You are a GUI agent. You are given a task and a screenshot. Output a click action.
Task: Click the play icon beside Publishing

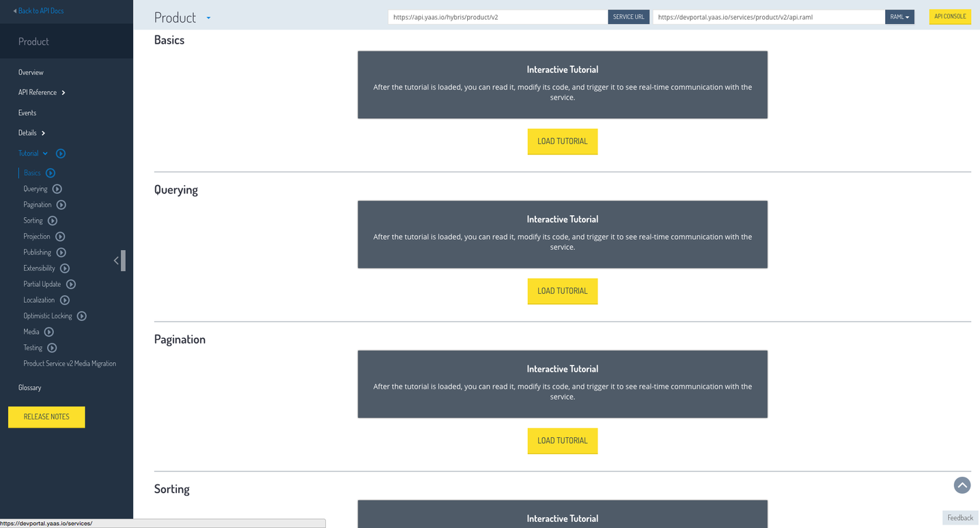click(61, 253)
